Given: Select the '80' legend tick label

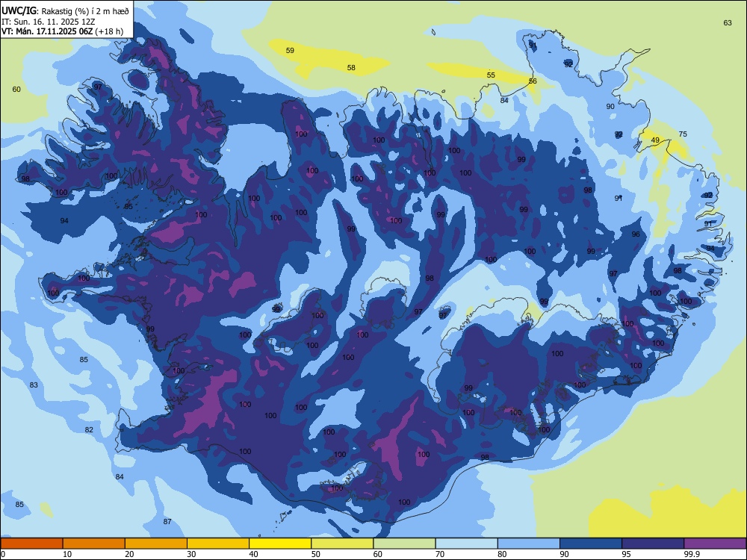Looking at the screenshot, I should pyautogui.click(x=502, y=554).
